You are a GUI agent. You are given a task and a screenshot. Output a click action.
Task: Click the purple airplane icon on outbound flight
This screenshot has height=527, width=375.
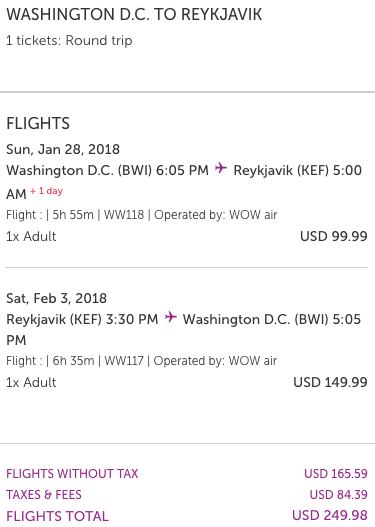221,168
